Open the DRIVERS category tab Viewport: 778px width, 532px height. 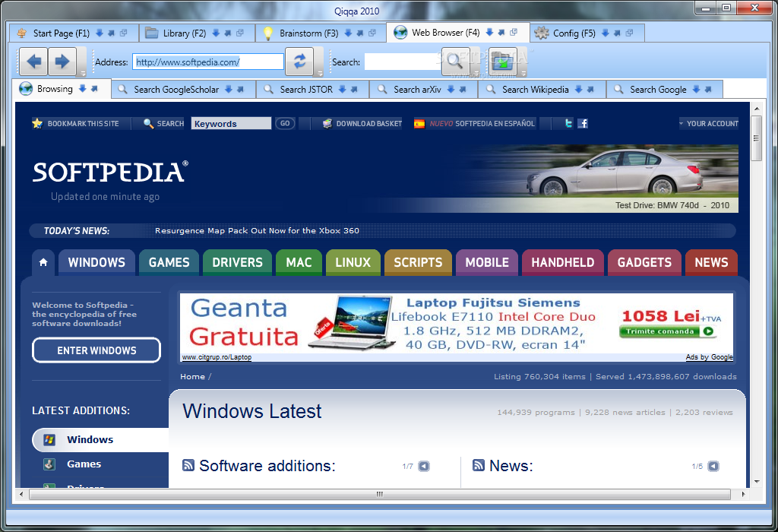point(237,262)
